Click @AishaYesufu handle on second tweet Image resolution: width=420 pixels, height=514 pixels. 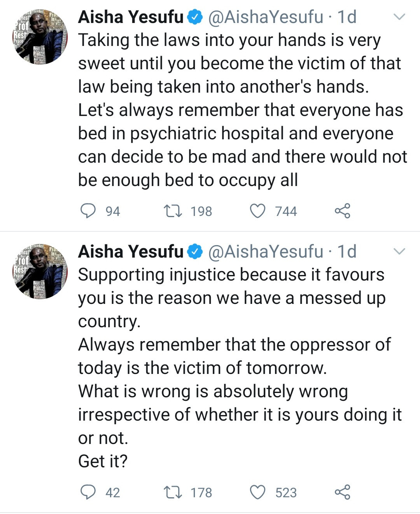click(266, 252)
